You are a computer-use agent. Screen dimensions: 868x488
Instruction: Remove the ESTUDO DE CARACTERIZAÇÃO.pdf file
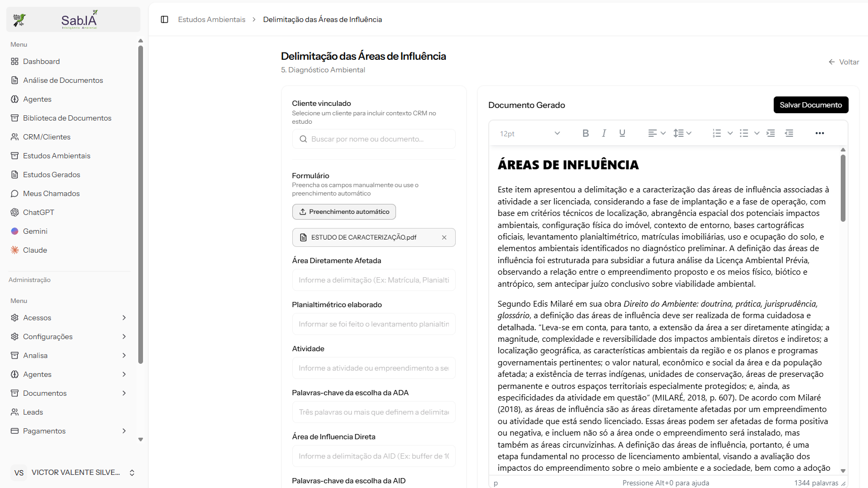click(x=444, y=237)
